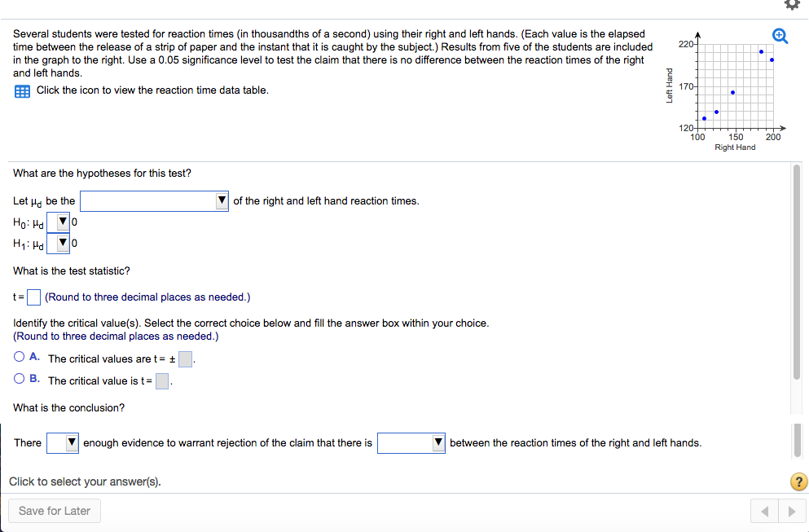Open the μd definition dropdown
The height and width of the screenshot is (532, 809).
click(154, 200)
